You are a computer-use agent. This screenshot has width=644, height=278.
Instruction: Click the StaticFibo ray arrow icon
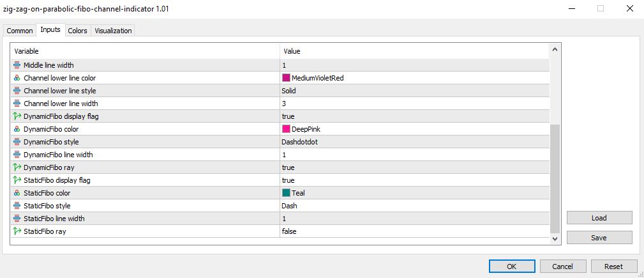pyautogui.click(x=17, y=231)
